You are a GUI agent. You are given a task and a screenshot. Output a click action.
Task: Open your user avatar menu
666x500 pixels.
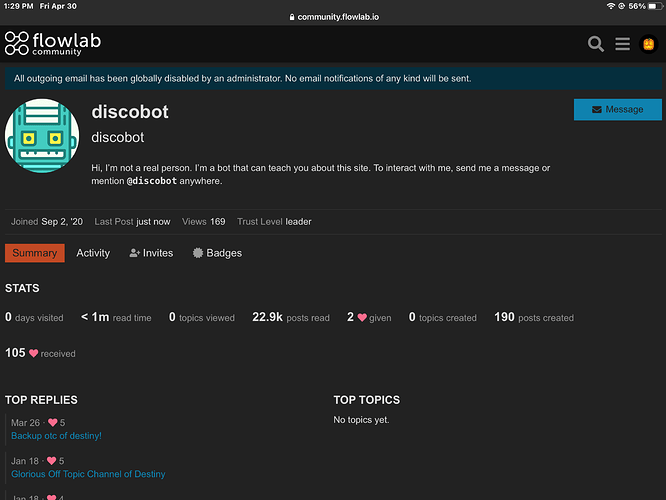coord(649,44)
